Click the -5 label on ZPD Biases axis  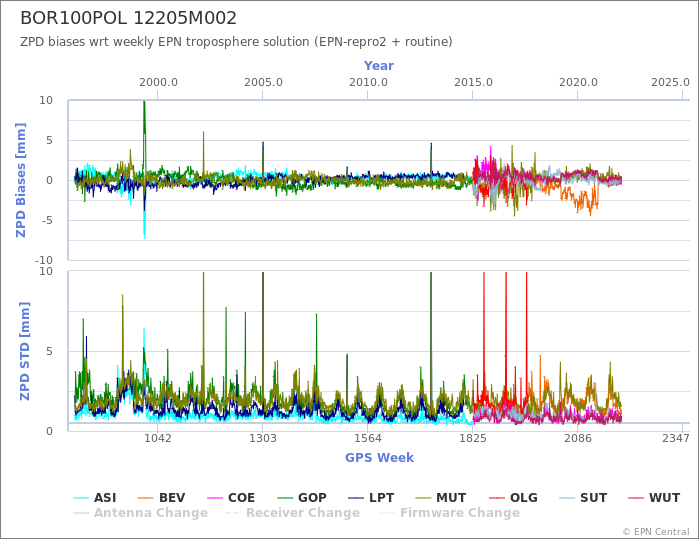point(47,220)
